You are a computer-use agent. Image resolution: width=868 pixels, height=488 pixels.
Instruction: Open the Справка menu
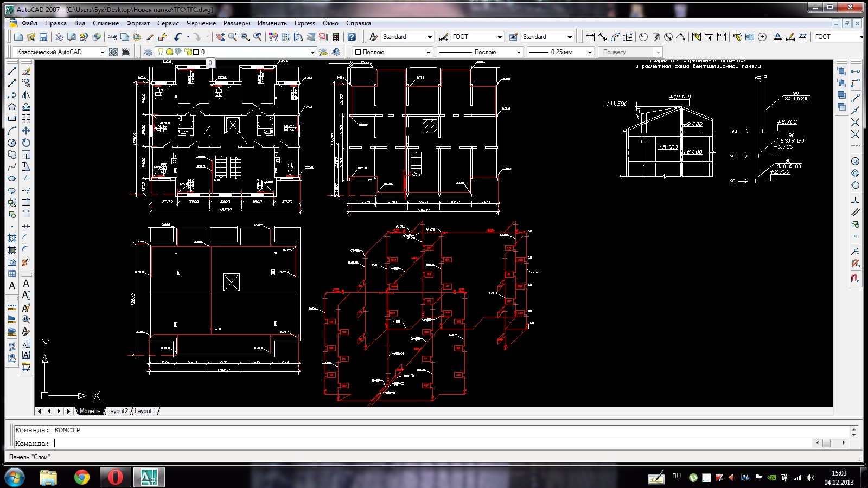[359, 23]
